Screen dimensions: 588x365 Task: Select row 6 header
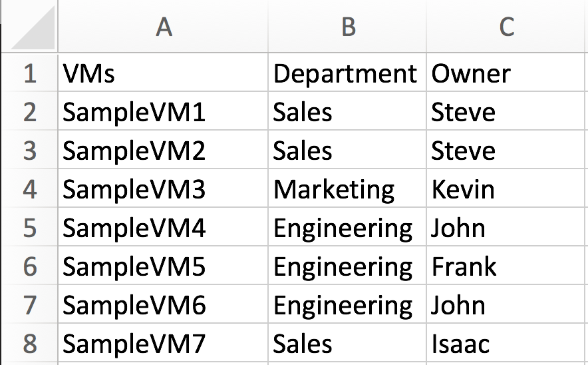pos(29,267)
